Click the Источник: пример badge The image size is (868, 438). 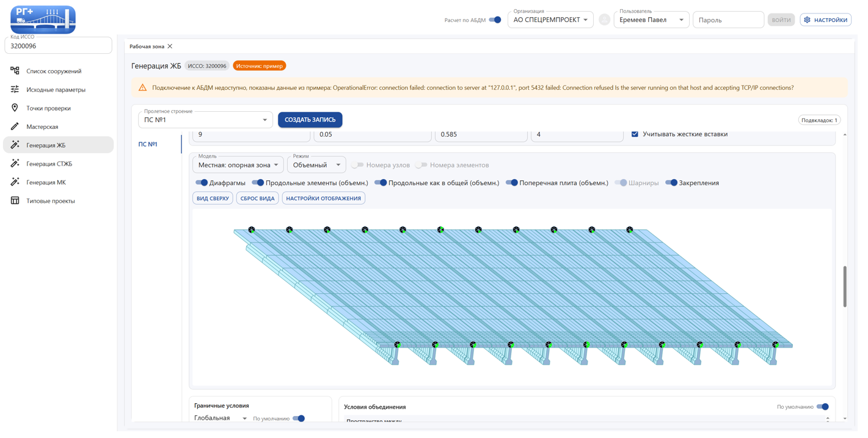point(260,66)
